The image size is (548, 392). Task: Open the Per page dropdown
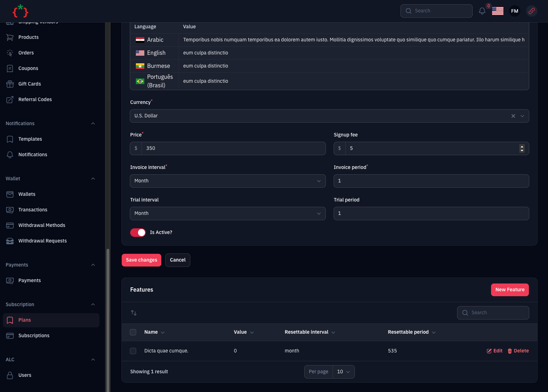point(344,372)
